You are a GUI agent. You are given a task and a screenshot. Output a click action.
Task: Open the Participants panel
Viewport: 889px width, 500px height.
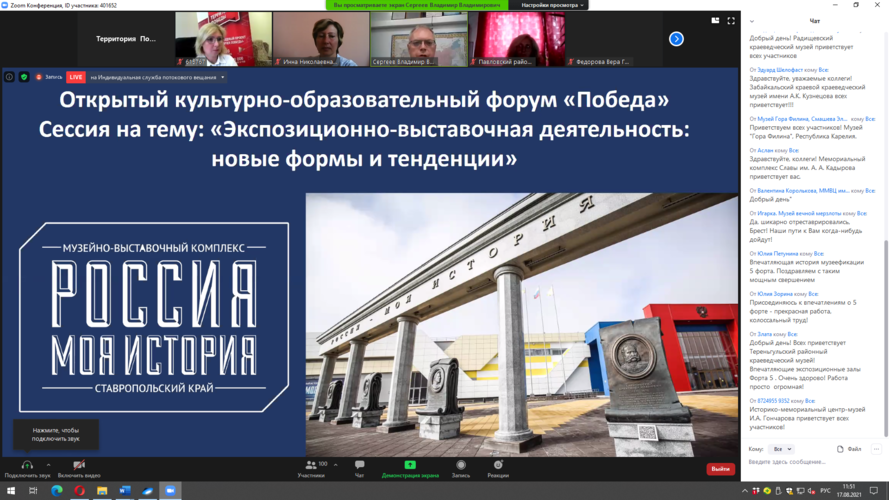point(311,466)
